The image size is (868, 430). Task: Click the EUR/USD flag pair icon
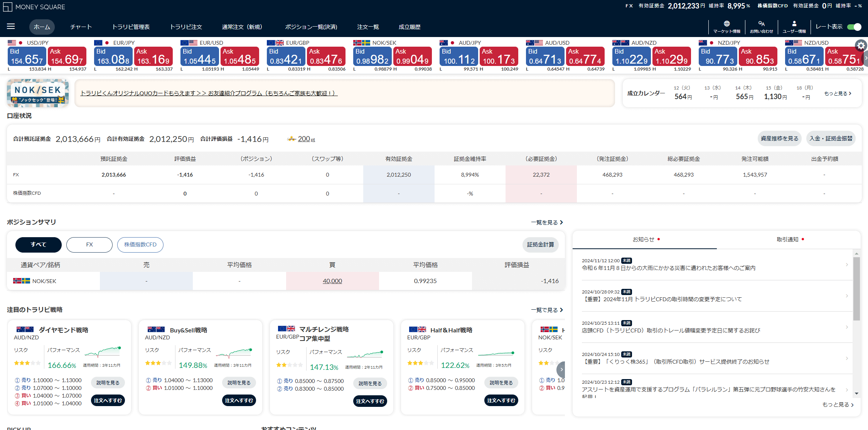click(x=189, y=43)
